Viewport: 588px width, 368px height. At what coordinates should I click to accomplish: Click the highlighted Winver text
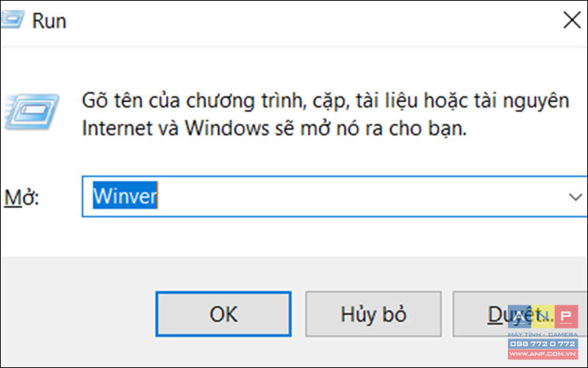click(x=125, y=196)
